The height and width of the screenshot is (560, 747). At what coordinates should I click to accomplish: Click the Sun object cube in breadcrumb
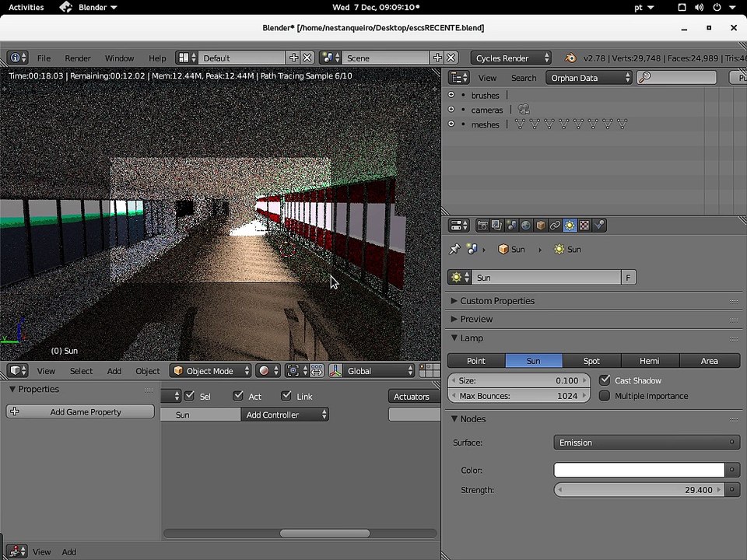[x=503, y=249]
